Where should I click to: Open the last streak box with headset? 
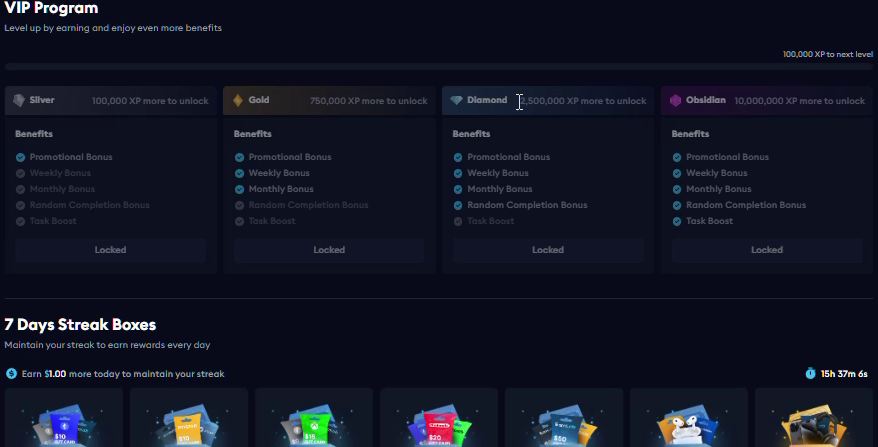point(814,417)
